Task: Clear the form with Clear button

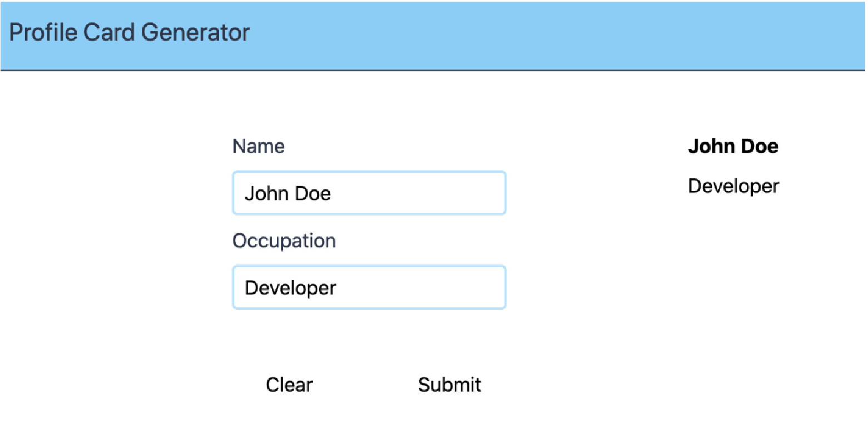Action: (x=289, y=384)
